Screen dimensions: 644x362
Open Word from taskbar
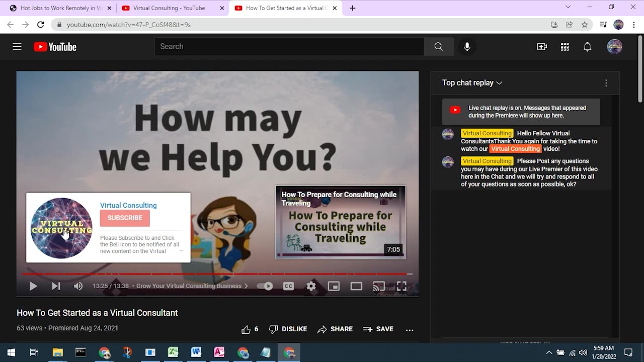click(196, 352)
